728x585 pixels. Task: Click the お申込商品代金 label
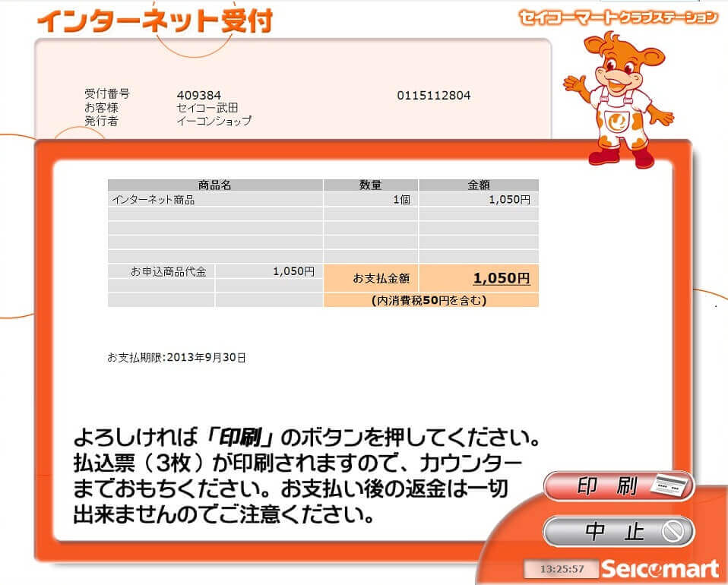pyautogui.click(x=168, y=272)
